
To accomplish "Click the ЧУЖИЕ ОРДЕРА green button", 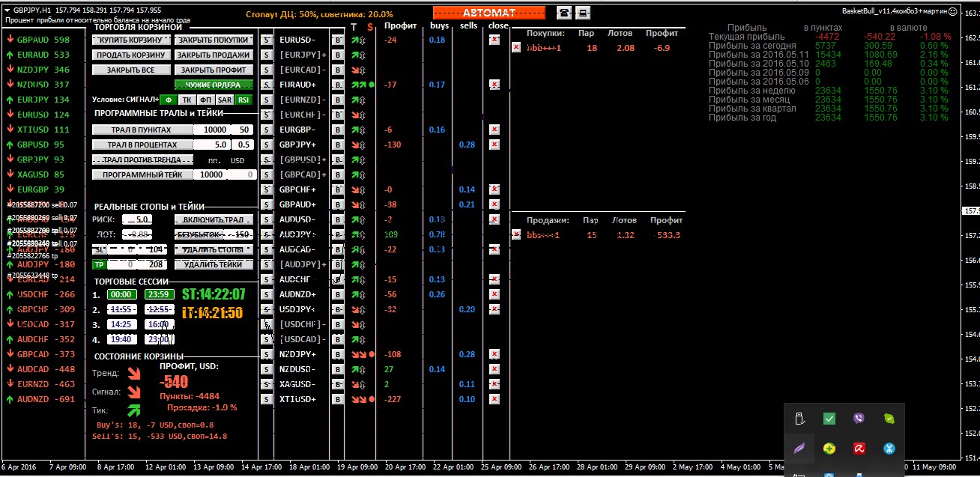I will click(x=214, y=85).
